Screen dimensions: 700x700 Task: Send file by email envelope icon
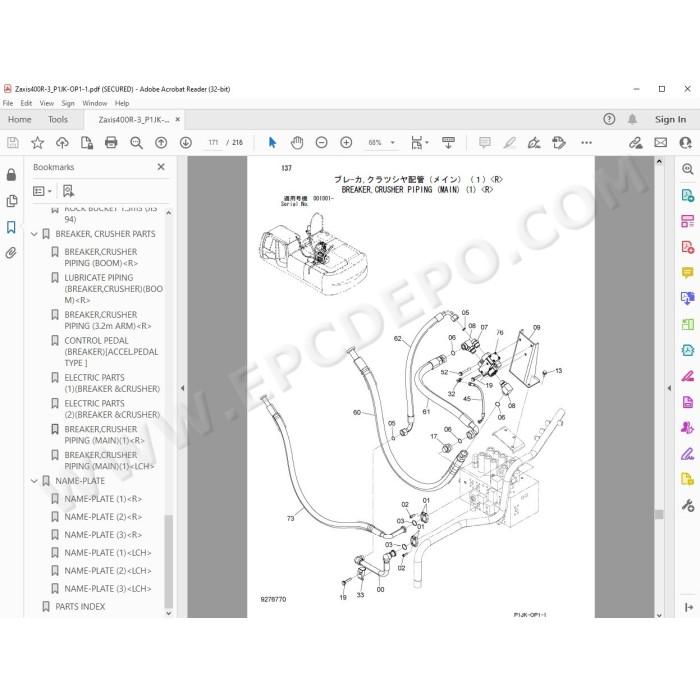[661, 142]
